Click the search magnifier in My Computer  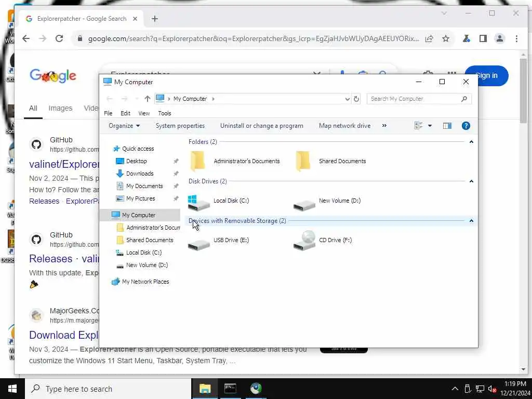coord(464,99)
